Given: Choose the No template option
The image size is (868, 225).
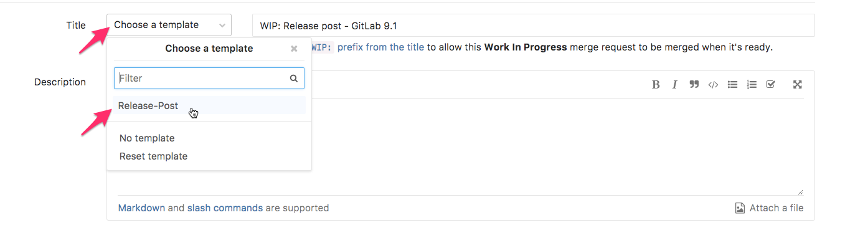Looking at the screenshot, I should pos(147,138).
